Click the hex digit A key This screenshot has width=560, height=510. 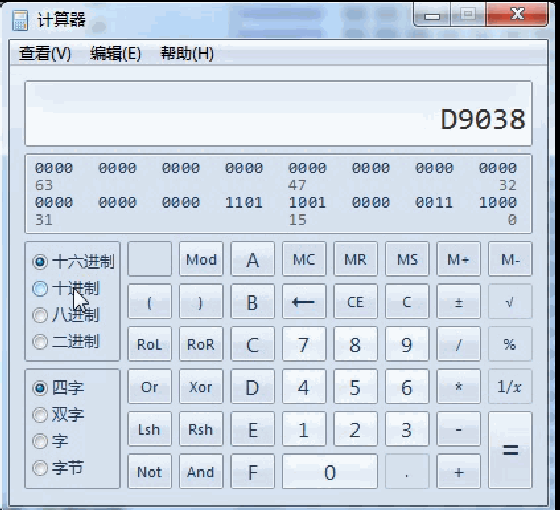[x=252, y=259]
